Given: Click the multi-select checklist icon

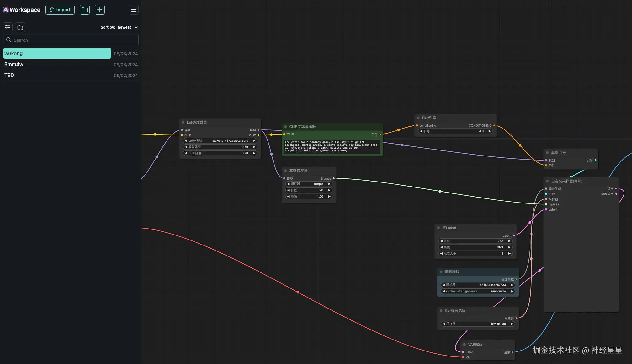Looking at the screenshot, I should coord(8,27).
